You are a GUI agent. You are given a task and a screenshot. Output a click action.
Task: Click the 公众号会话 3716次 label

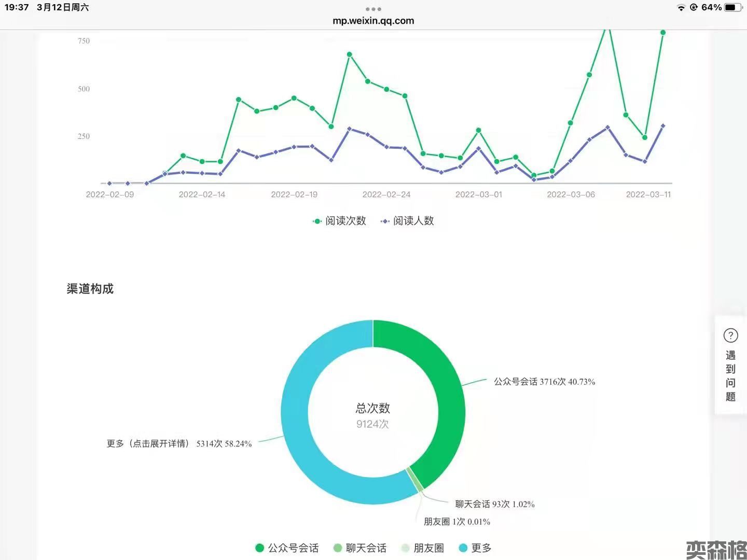(x=544, y=382)
